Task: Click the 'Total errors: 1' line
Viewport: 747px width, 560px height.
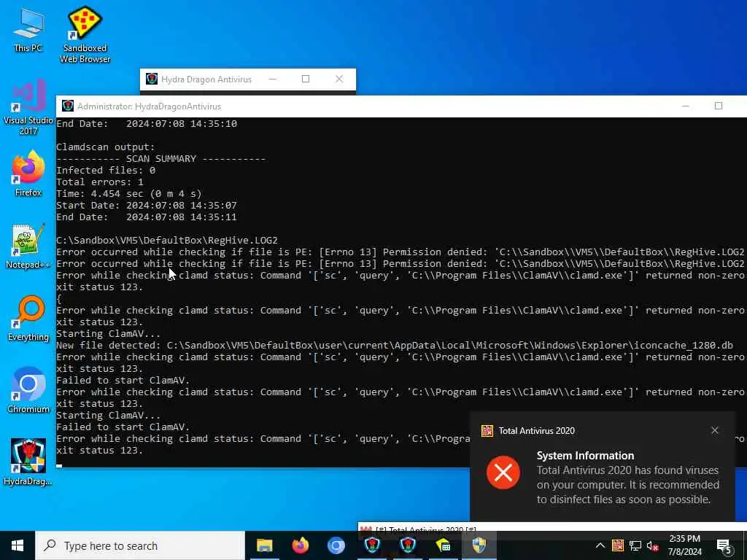Action: click(x=99, y=182)
